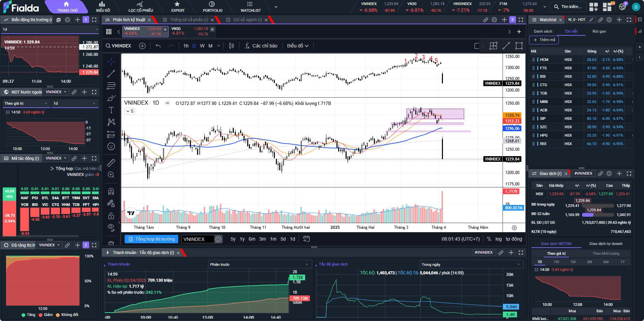The width and height of the screenshot is (644, 321).
Task: Toggle hide all drawings eye icon
Action: pos(111,227)
